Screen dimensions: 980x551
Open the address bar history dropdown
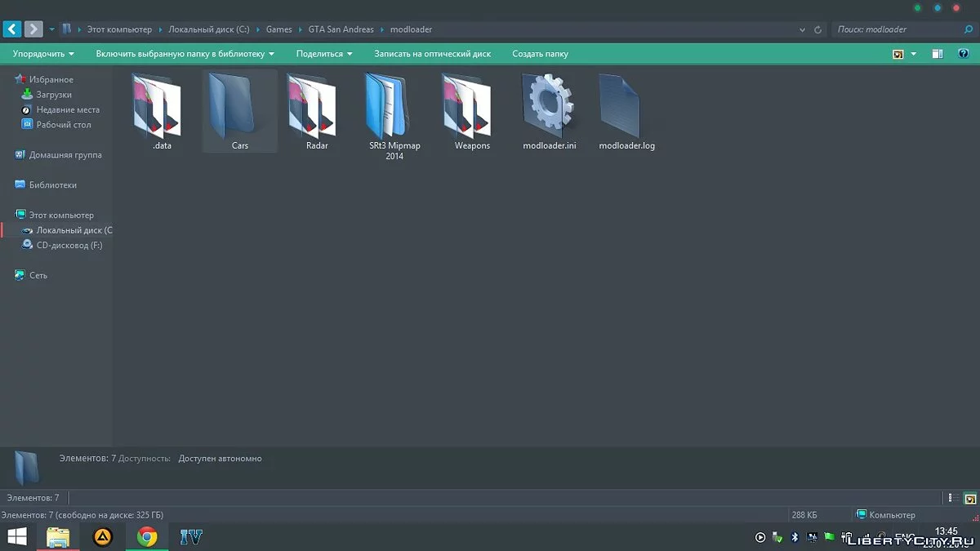(802, 29)
